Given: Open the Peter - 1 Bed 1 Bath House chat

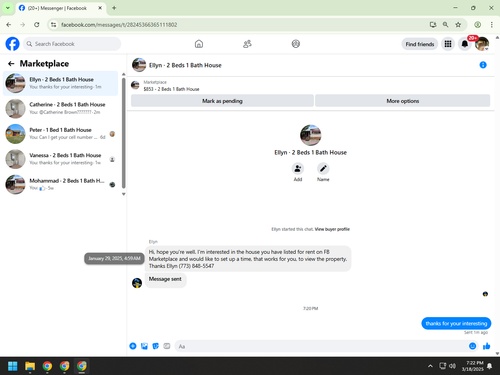Looking at the screenshot, I should 60,134.
